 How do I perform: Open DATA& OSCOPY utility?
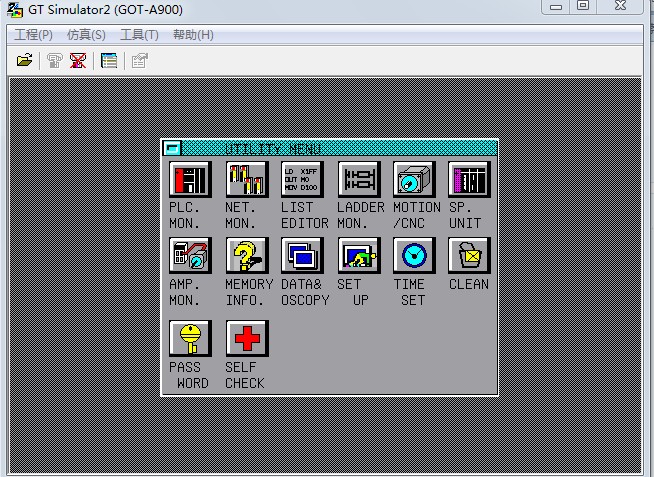pyautogui.click(x=302, y=257)
